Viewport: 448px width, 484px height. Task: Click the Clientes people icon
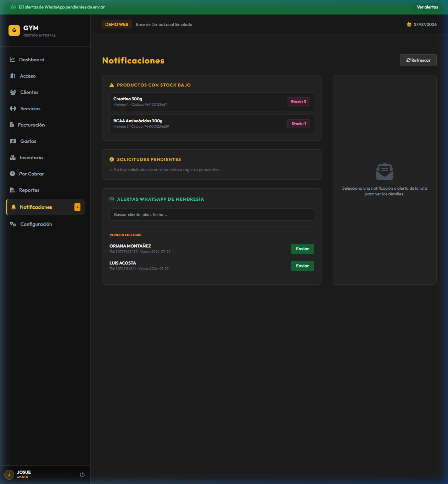pos(13,92)
